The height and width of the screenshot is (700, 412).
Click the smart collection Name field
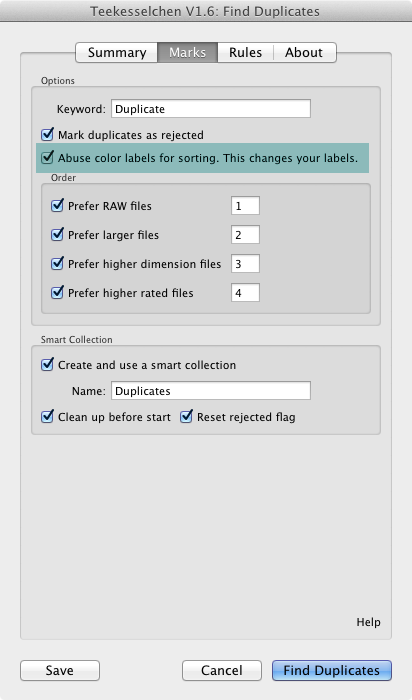211,391
